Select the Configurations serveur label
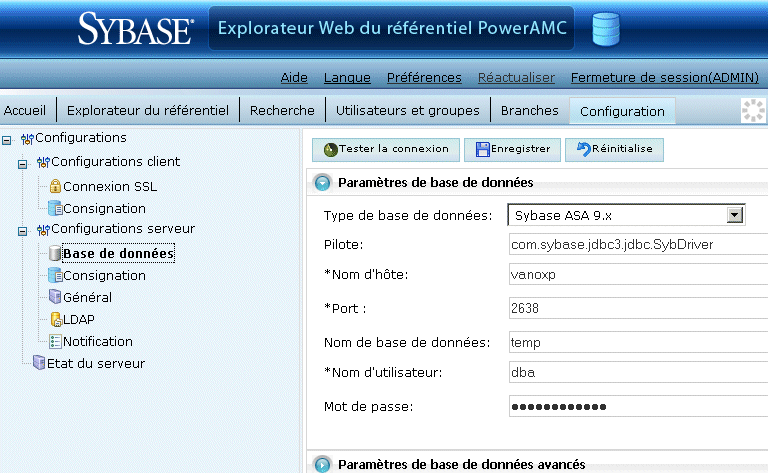Image resolution: width=768 pixels, height=473 pixels. pyautogui.click(x=123, y=229)
